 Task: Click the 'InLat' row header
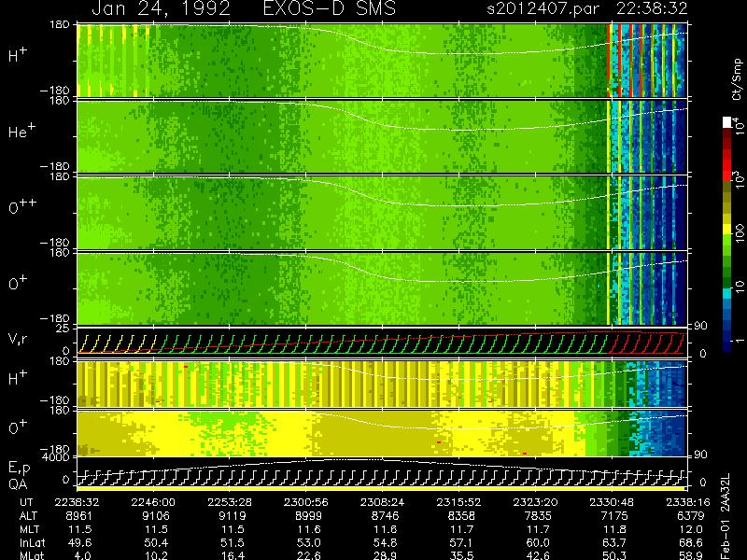(x=33, y=542)
